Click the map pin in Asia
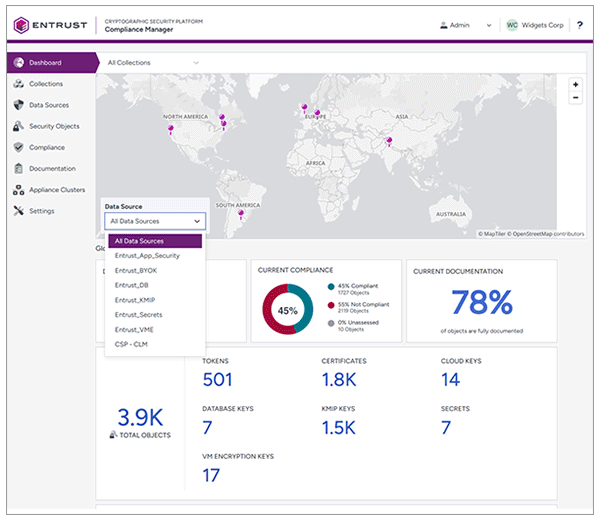This screenshot has height=520, width=600. pyautogui.click(x=389, y=141)
